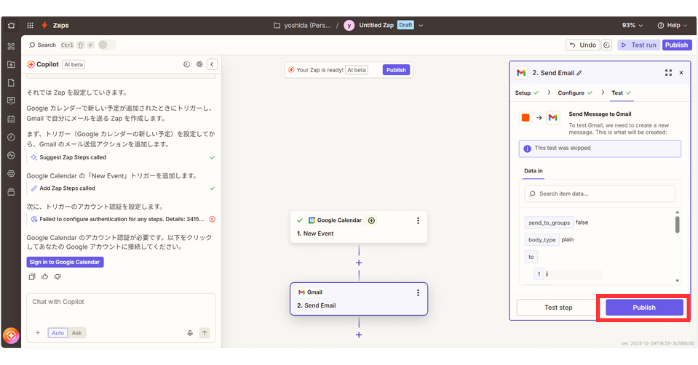Click the Search item data field

point(600,194)
